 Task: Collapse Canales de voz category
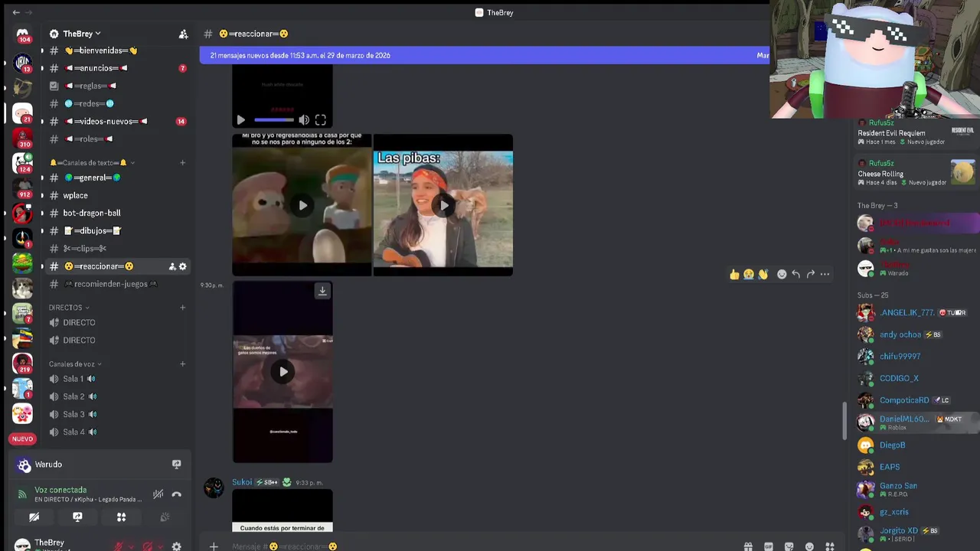click(x=75, y=364)
